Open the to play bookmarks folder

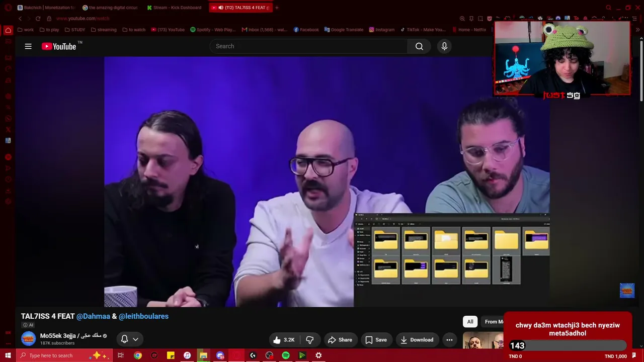(x=49, y=30)
